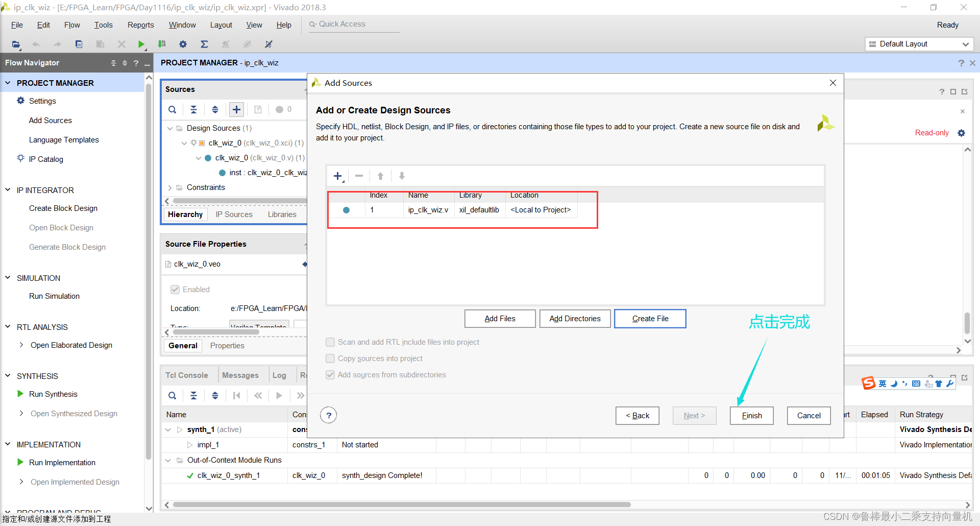Click the Project Manager help icon at top right
This screenshot has width=980, height=526.
(961, 63)
